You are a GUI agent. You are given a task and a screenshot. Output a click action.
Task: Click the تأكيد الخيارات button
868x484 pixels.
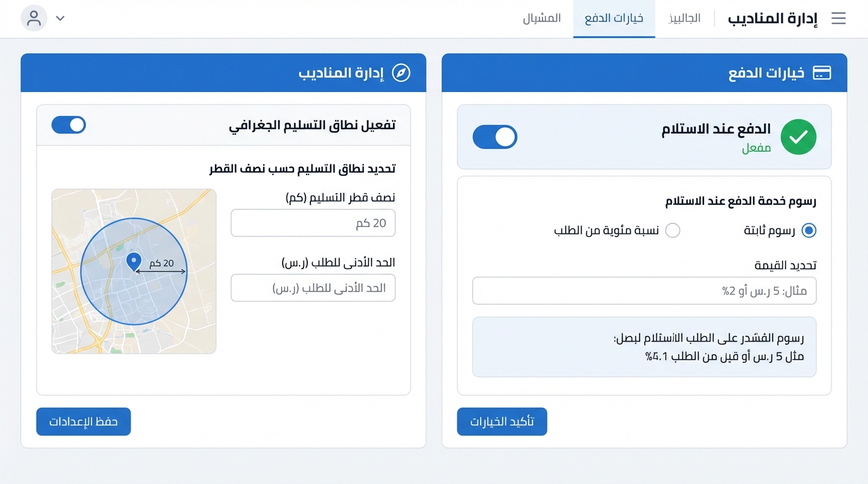coord(502,422)
